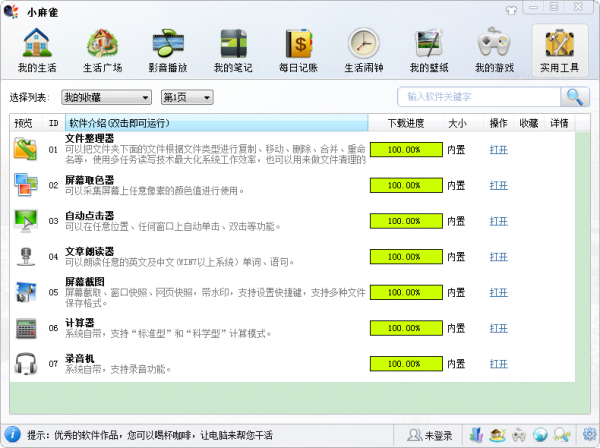Open 生活闹钟 alarm clock

(x=364, y=51)
